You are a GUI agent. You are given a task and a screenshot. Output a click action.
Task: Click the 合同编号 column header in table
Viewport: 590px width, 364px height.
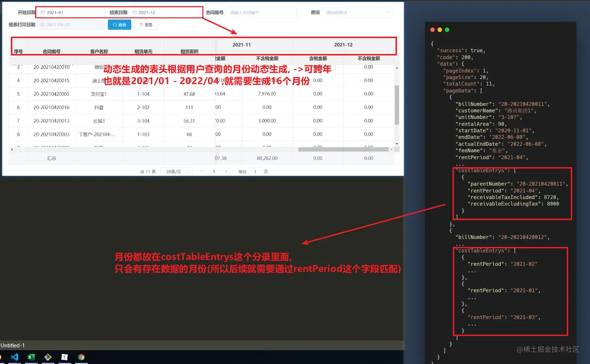coord(52,51)
